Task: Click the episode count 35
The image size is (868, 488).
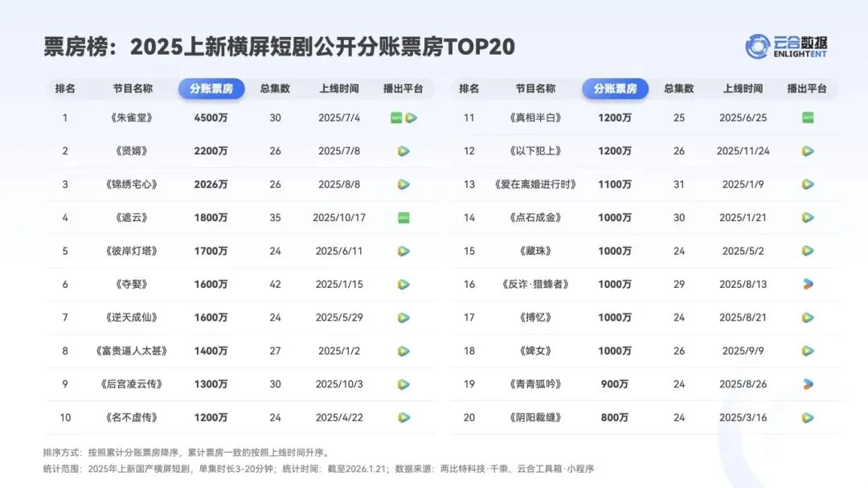Action: [275, 218]
